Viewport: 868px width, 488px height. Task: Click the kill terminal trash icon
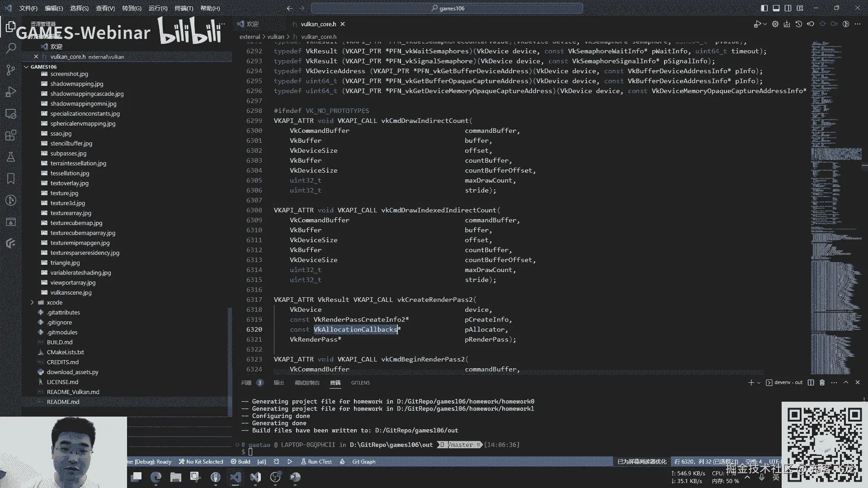coord(822,383)
